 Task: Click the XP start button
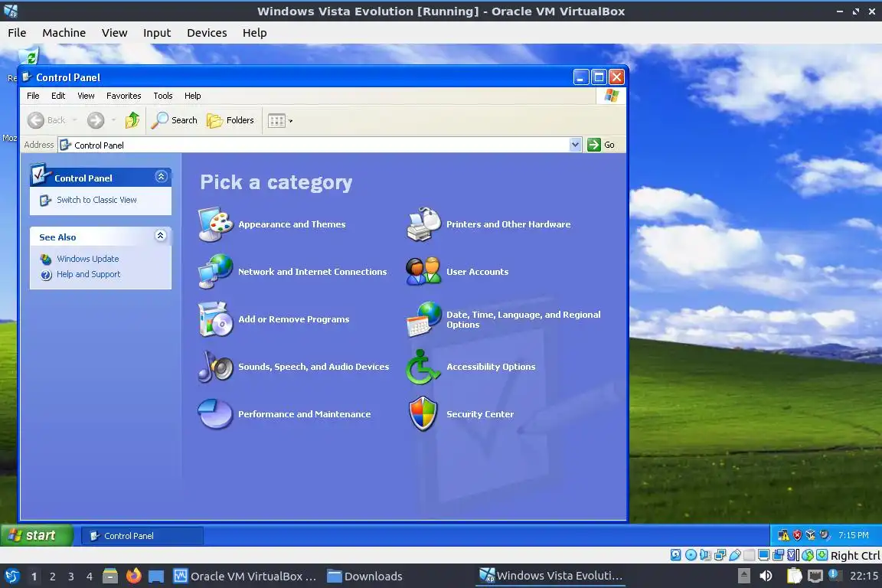37,535
